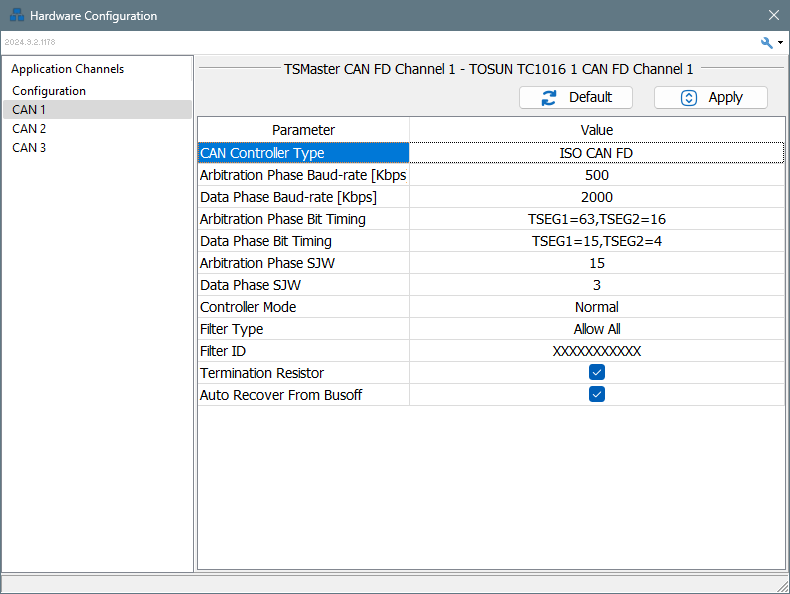The height and width of the screenshot is (594, 790).
Task: Expand the wrench dropdown arrow
Action: 780,43
